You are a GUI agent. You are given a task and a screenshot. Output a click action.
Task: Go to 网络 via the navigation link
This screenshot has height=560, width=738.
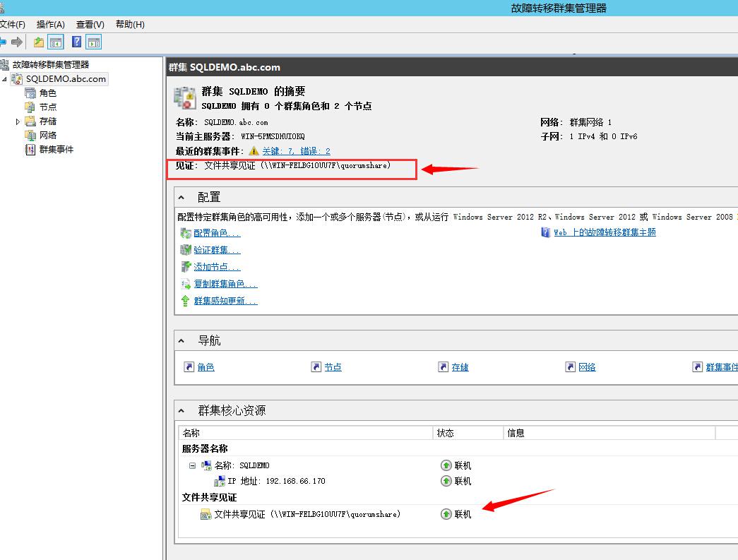pyautogui.click(x=587, y=367)
